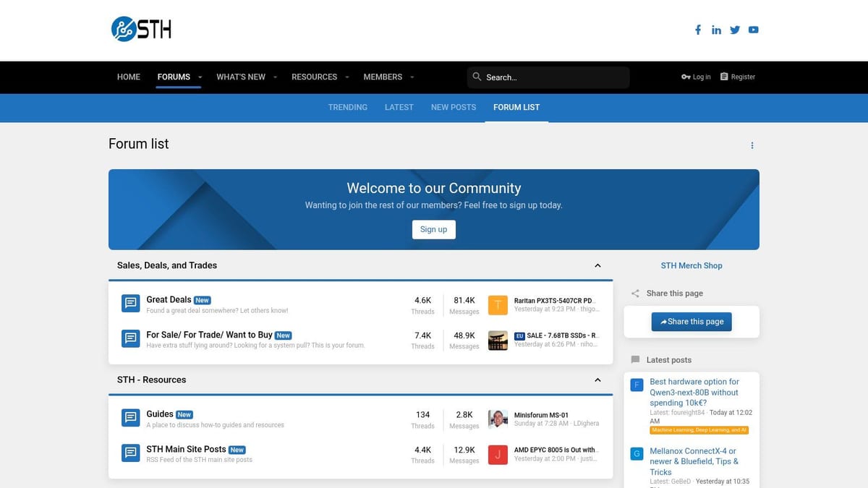Click the STH Main Site Posts forum icon

pos(131,453)
